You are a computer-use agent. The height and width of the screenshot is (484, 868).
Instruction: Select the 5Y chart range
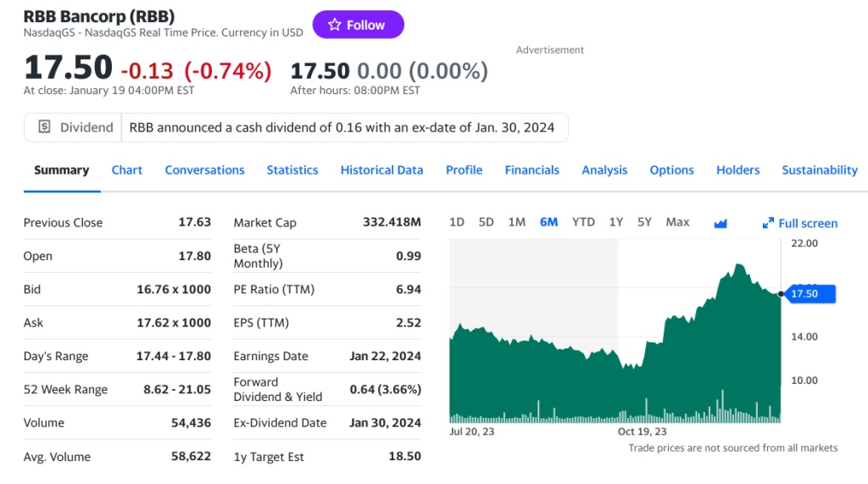[x=644, y=222]
